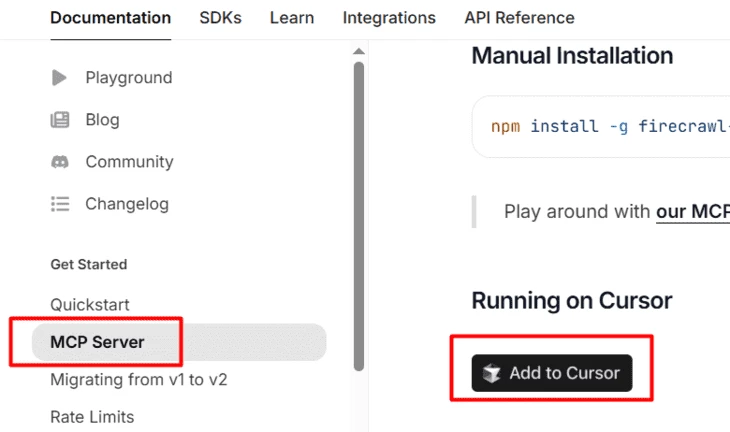The width and height of the screenshot is (730, 432).
Task: Open the Playground sidebar link
Action: [129, 78]
